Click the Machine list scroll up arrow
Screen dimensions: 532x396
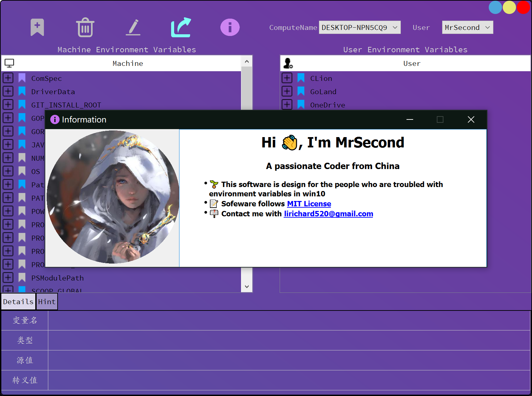247,62
